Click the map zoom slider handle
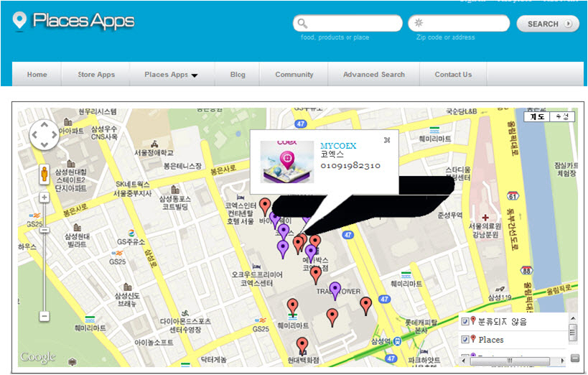 [x=45, y=230]
